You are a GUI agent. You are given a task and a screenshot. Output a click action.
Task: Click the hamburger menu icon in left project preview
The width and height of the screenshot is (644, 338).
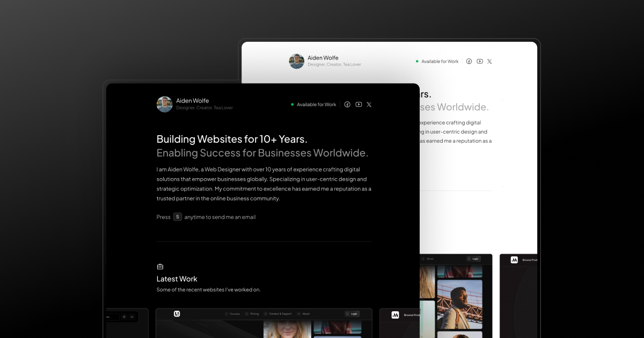[x=132, y=317]
